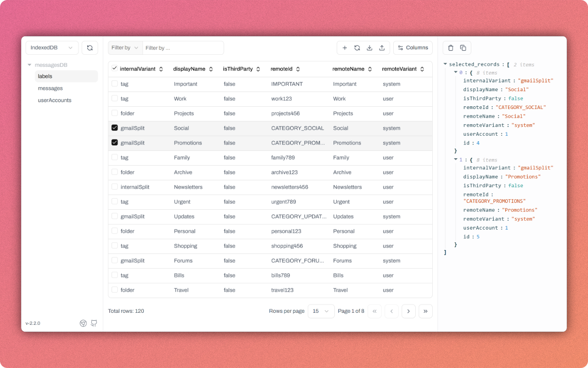Click the download export icon
Screen dimensions: 588x368
pyautogui.click(x=369, y=48)
